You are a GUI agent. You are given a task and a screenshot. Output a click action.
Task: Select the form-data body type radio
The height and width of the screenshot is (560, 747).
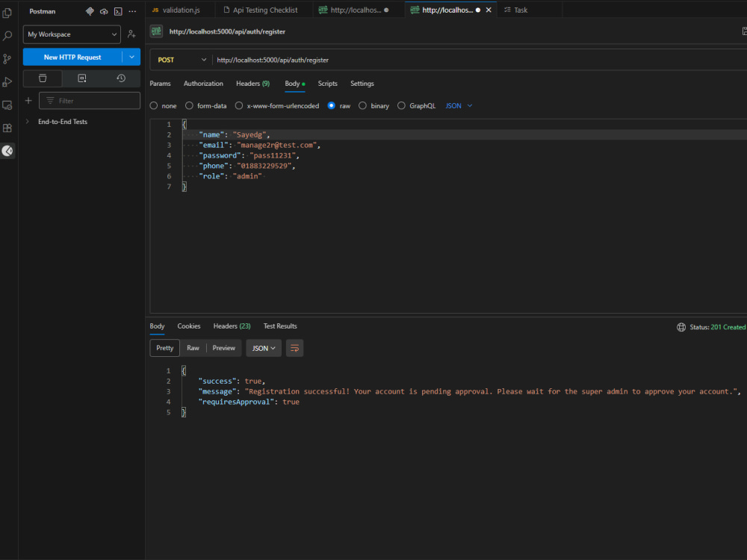189,106
